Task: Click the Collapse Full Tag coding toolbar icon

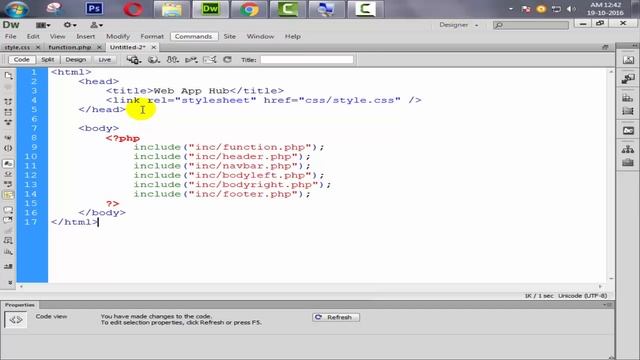Action: point(8,101)
